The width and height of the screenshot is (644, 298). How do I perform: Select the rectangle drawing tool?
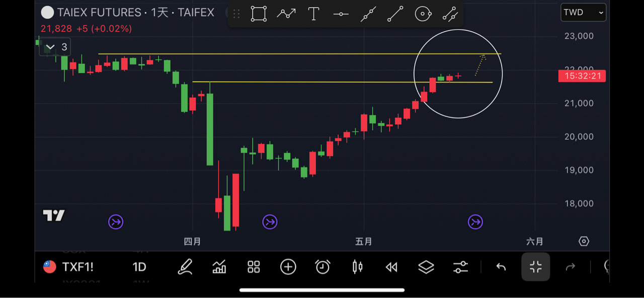[259, 14]
